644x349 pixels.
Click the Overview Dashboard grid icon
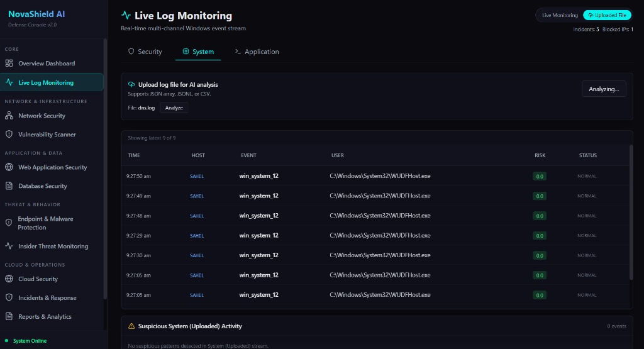[x=9, y=64]
